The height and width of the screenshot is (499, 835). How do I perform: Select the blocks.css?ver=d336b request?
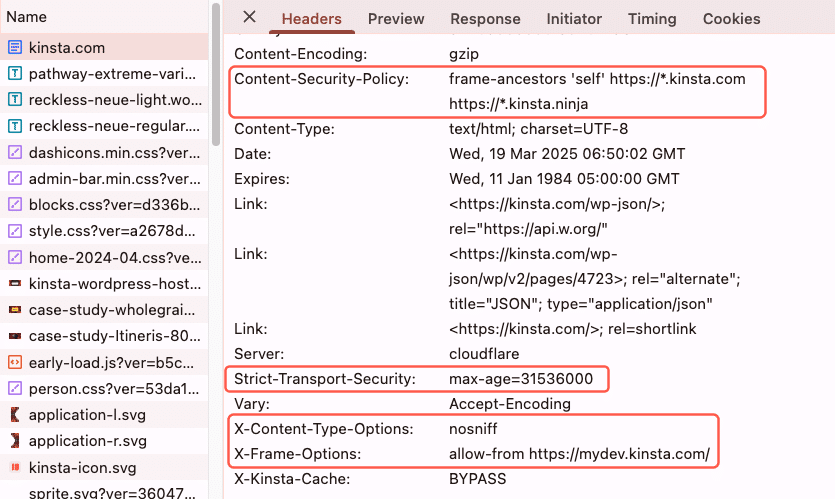tap(104, 204)
